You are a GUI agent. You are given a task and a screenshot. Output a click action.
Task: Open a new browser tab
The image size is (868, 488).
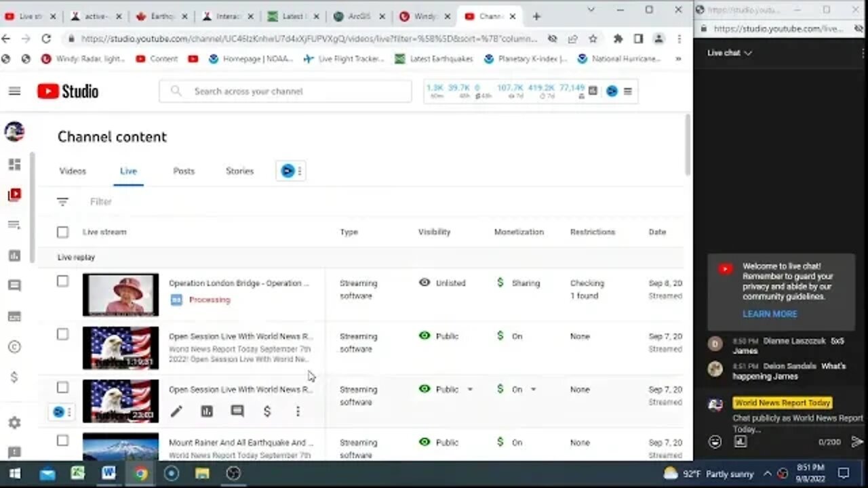click(536, 16)
